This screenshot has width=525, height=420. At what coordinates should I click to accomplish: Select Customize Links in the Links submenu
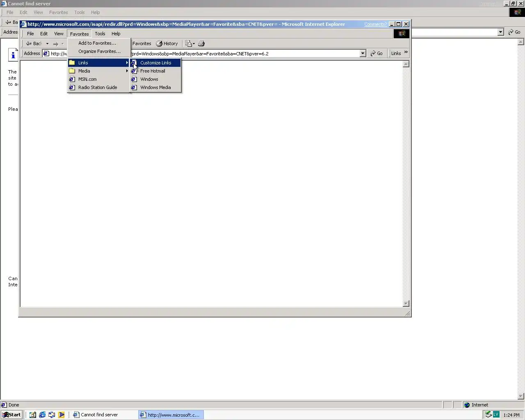pyautogui.click(x=155, y=63)
